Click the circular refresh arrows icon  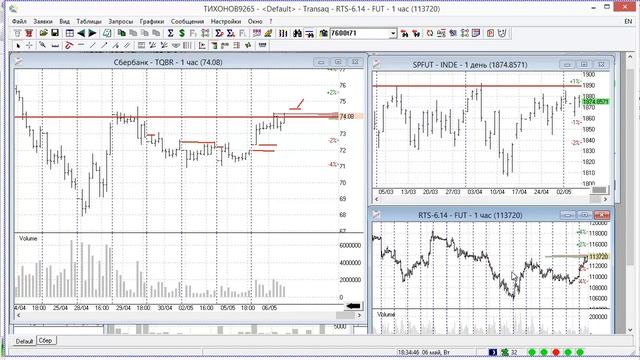coord(430,33)
